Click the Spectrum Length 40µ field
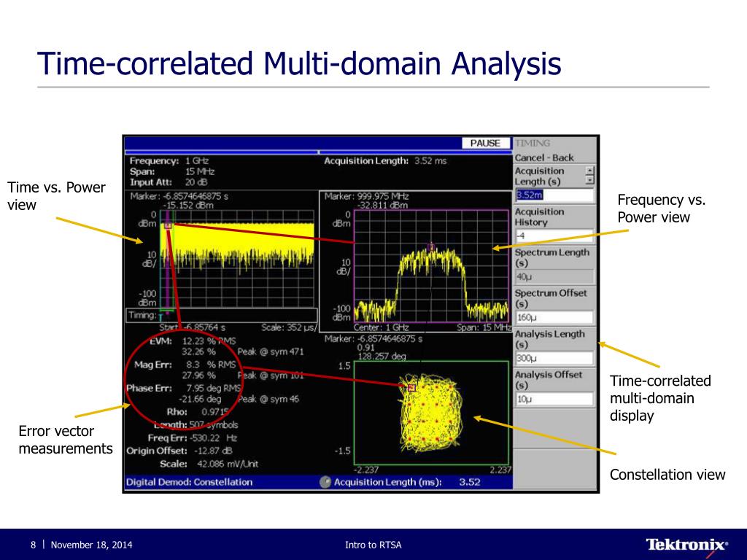The width and height of the screenshot is (747, 560). (555, 276)
